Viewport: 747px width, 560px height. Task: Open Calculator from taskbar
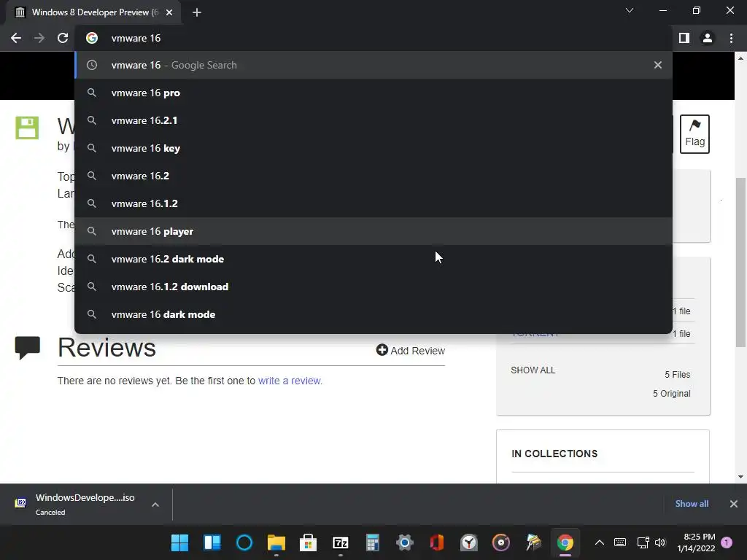click(x=373, y=542)
